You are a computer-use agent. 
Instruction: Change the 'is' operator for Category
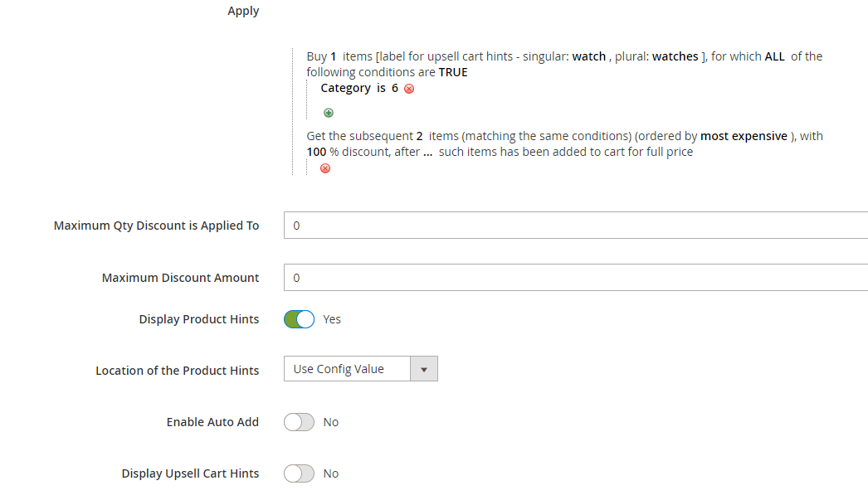[x=381, y=88]
